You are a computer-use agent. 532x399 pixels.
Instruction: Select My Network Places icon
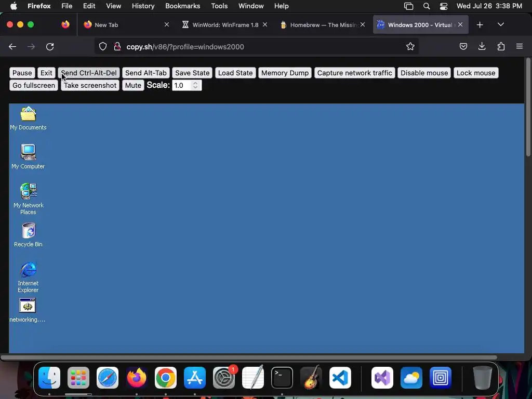28,199
